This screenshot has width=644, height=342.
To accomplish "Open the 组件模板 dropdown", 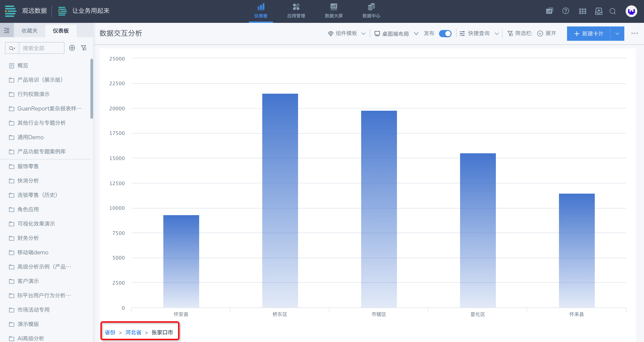I will tap(347, 34).
